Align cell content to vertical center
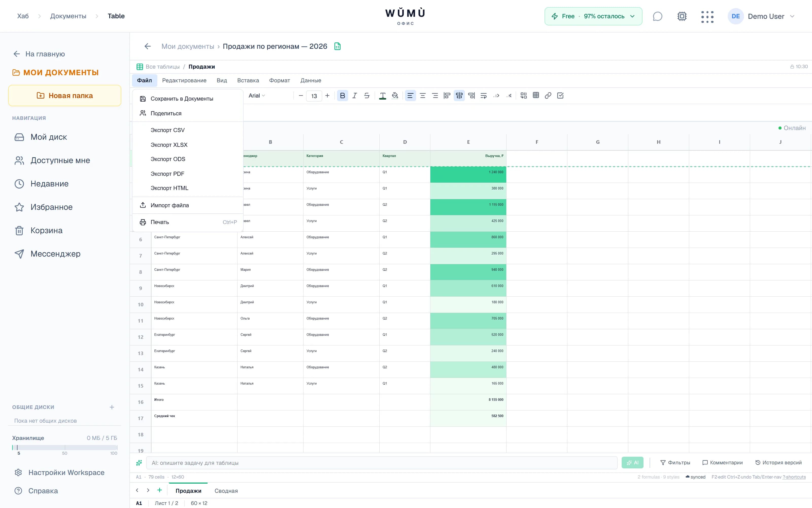Screen dimensions: 812x508 point(459,96)
